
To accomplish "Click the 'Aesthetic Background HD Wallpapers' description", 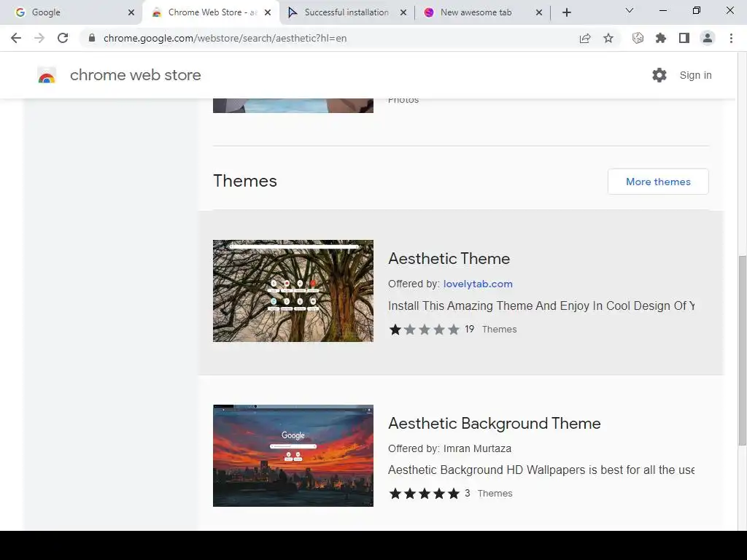I will pos(541,470).
